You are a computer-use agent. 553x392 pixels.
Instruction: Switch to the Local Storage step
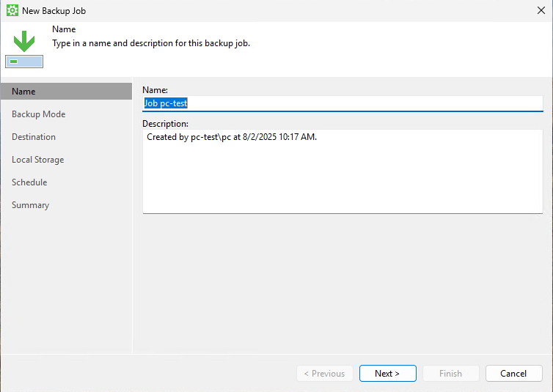pyautogui.click(x=37, y=160)
